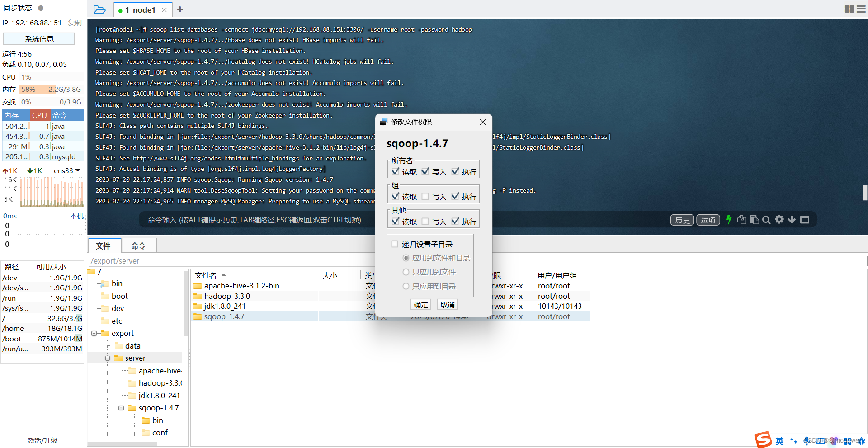Cancel dialog with 取消 button
This screenshot has width=868, height=448.
point(448,305)
